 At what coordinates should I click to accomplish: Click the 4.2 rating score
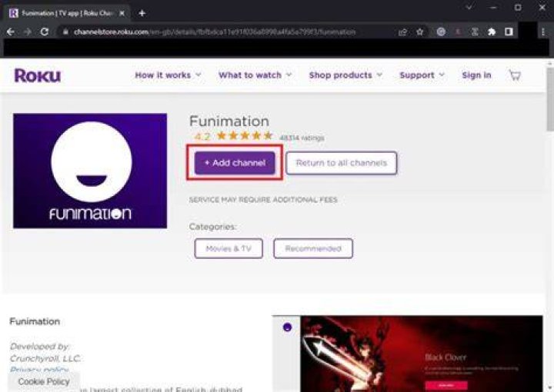[202, 136]
